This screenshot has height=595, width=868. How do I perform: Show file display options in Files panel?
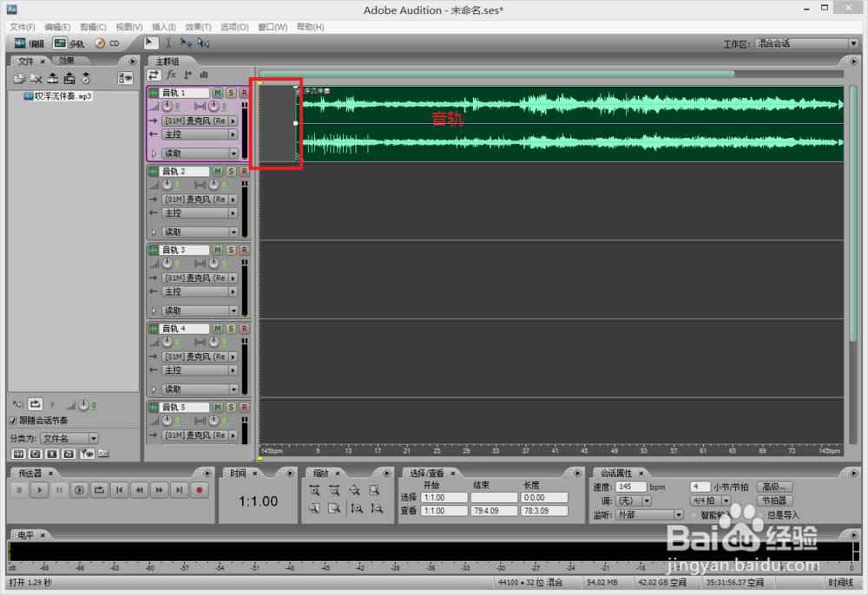[125, 79]
